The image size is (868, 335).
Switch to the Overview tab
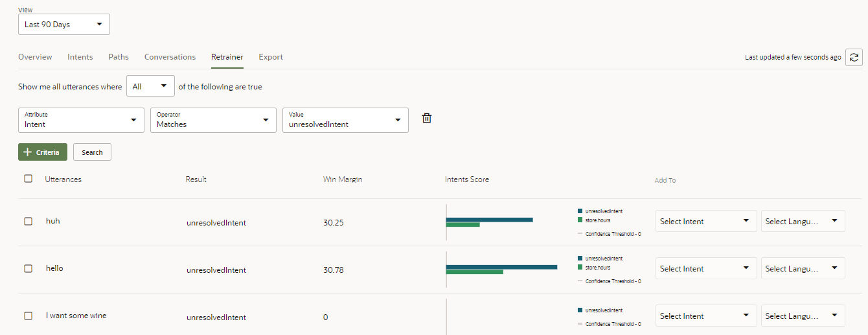pos(35,57)
